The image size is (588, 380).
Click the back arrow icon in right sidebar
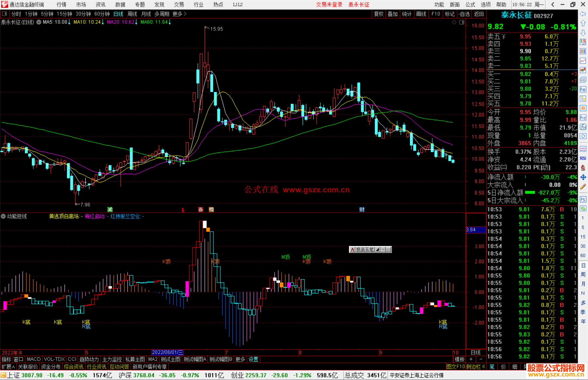(583, 14)
